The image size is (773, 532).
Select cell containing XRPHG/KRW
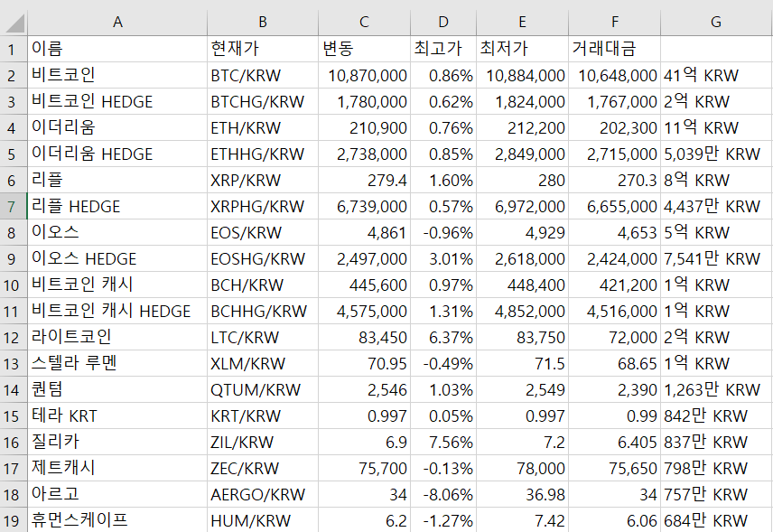point(263,206)
